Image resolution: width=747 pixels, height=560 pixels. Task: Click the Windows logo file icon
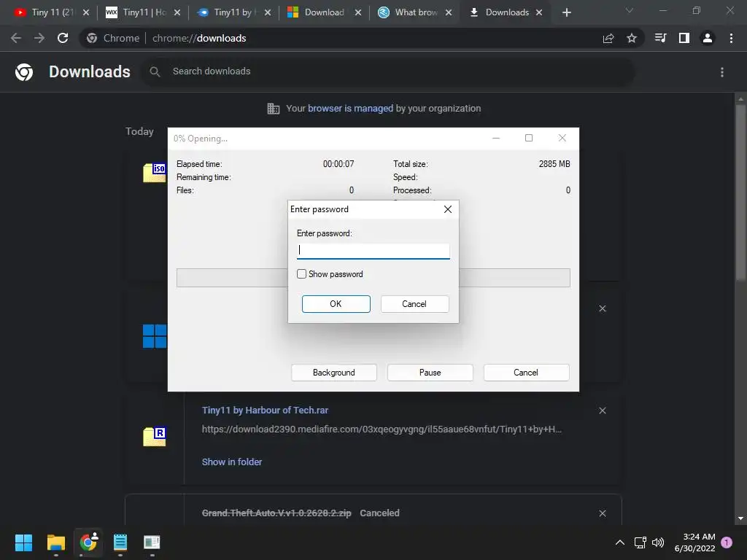[155, 336]
